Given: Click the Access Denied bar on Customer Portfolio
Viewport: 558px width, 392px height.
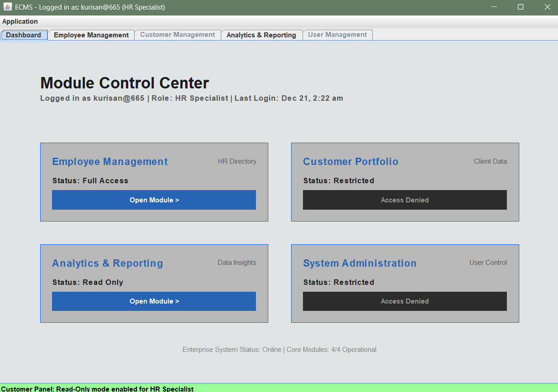Looking at the screenshot, I should coord(405,200).
